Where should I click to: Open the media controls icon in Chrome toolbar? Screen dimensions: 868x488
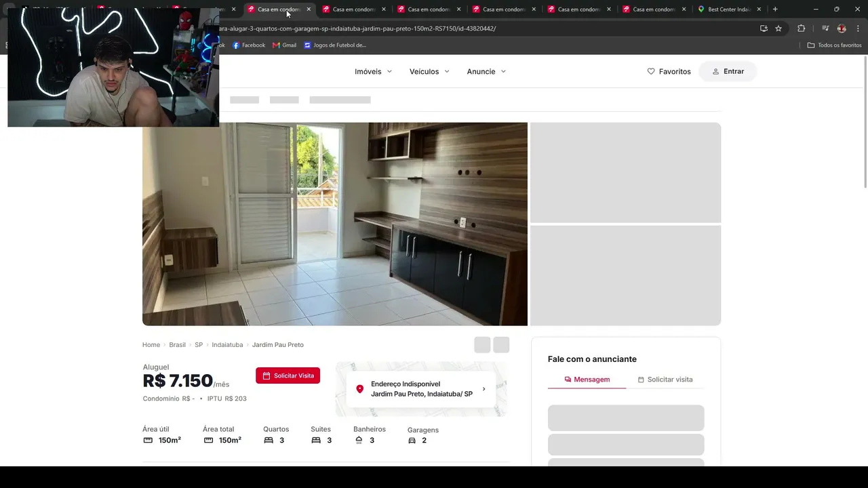(x=825, y=28)
